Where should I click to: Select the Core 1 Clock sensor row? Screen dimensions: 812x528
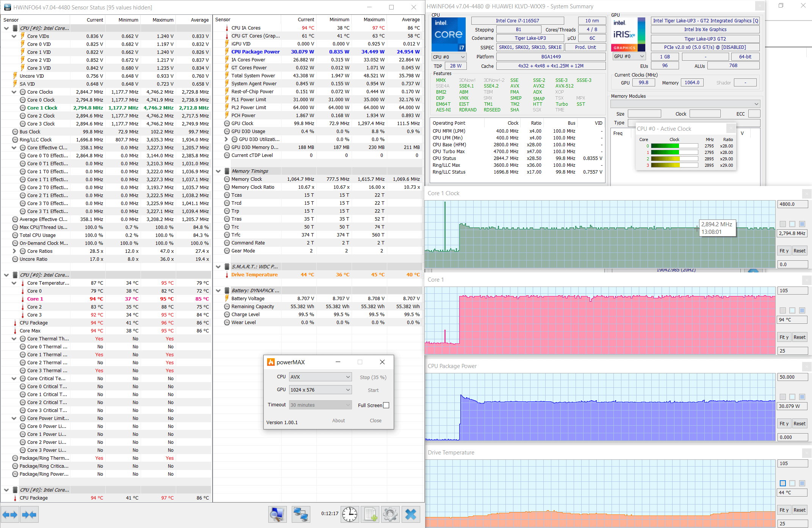(42, 108)
